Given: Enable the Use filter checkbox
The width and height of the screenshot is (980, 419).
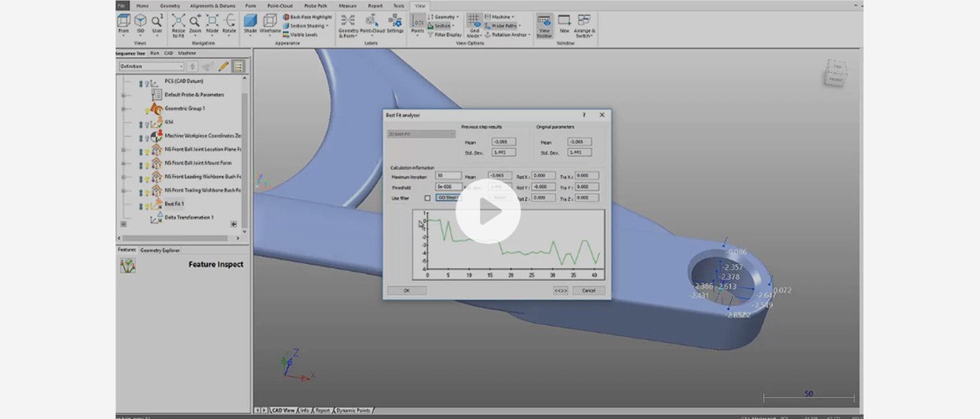Looking at the screenshot, I should [427, 198].
